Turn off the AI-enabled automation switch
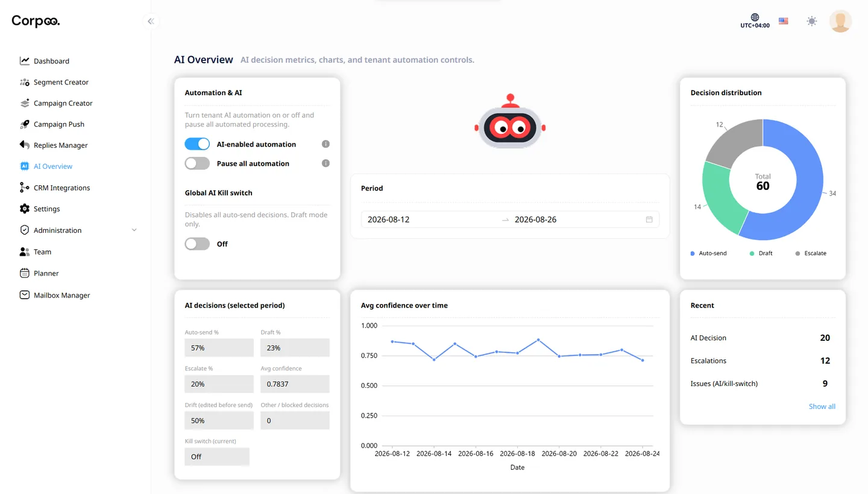The image size is (868, 494). pos(197,144)
